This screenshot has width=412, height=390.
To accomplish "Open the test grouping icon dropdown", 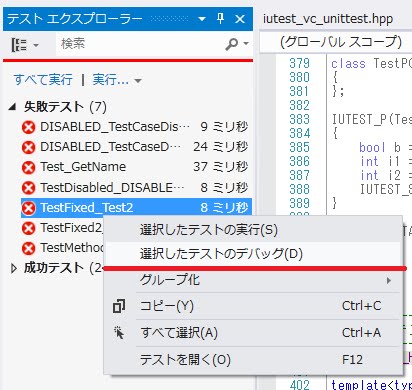I will tap(25, 44).
